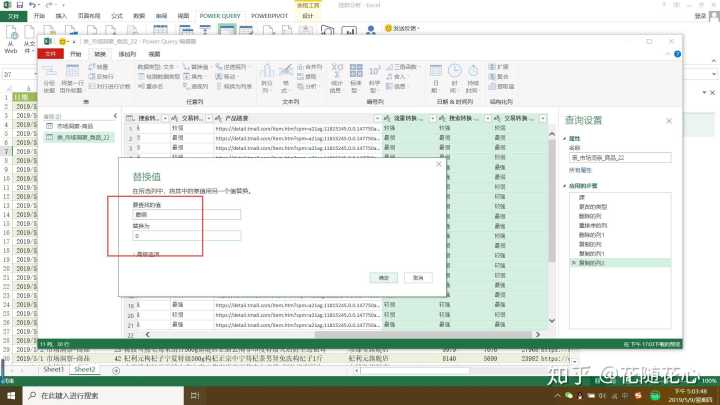
Task: Open the 文件 tab in Power Query editor
Action: pos(51,53)
